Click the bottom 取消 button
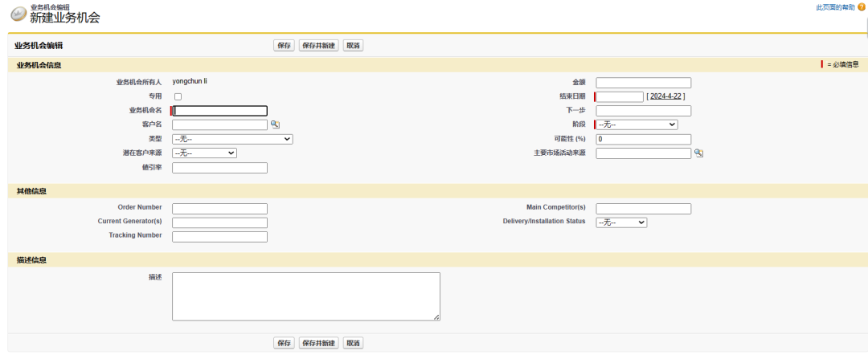 [x=353, y=343]
